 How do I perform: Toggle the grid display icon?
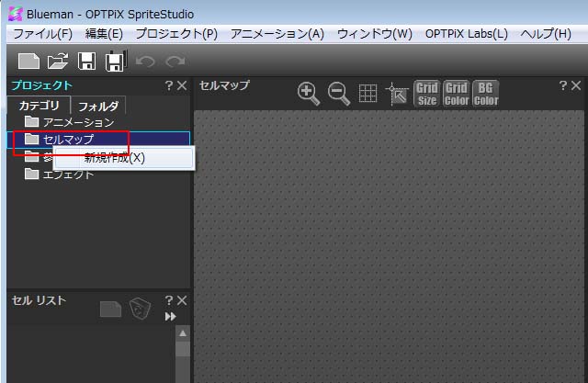pyautogui.click(x=367, y=94)
